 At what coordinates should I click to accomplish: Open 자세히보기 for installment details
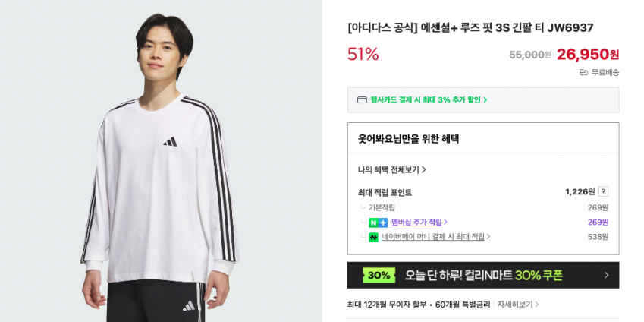(x=518, y=305)
